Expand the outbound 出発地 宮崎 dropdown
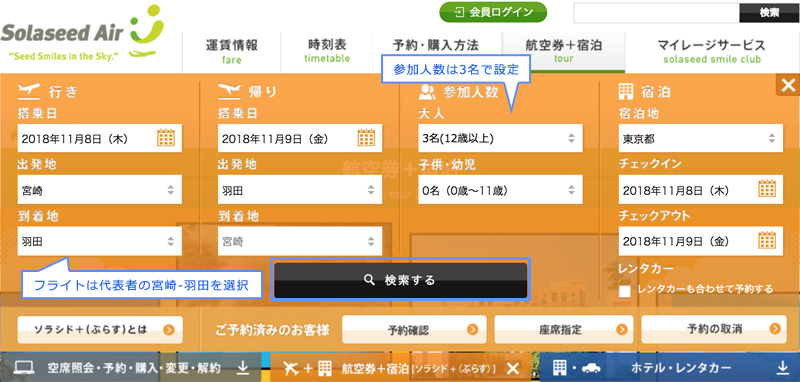 tap(99, 190)
